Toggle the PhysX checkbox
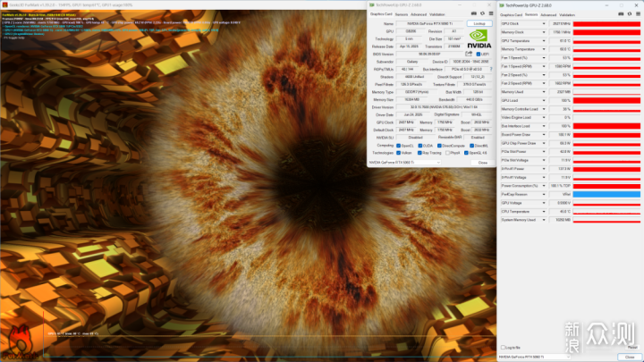644x362 pixels. click(448, 153)
